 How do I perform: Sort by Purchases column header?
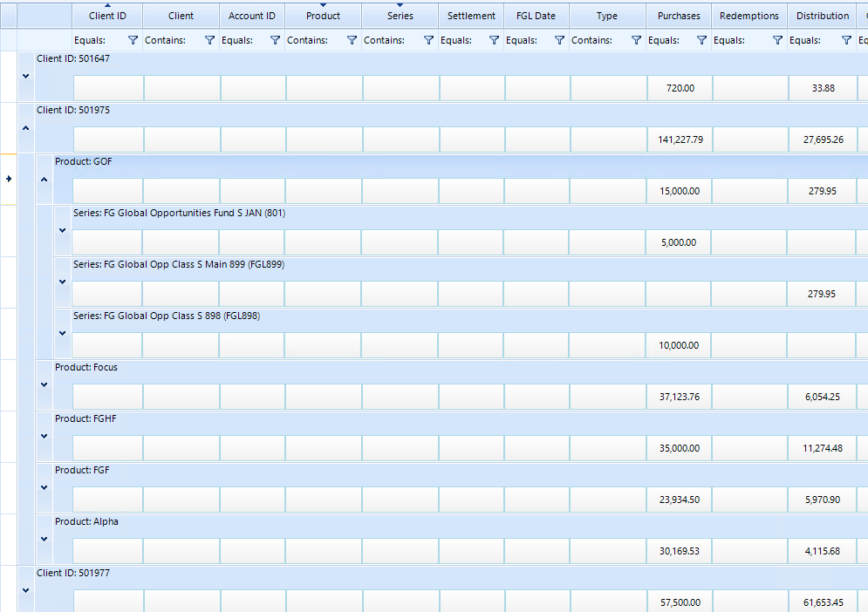click(x=679, y=16)
